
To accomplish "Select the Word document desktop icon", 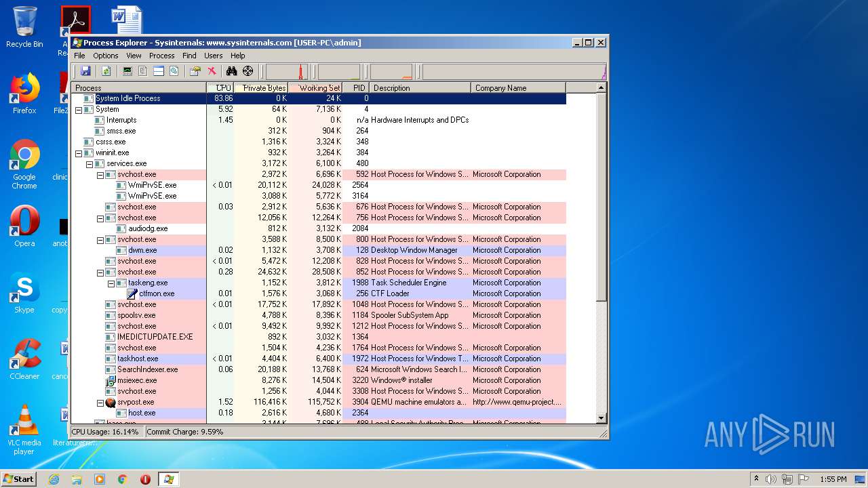I will [127, 20].
